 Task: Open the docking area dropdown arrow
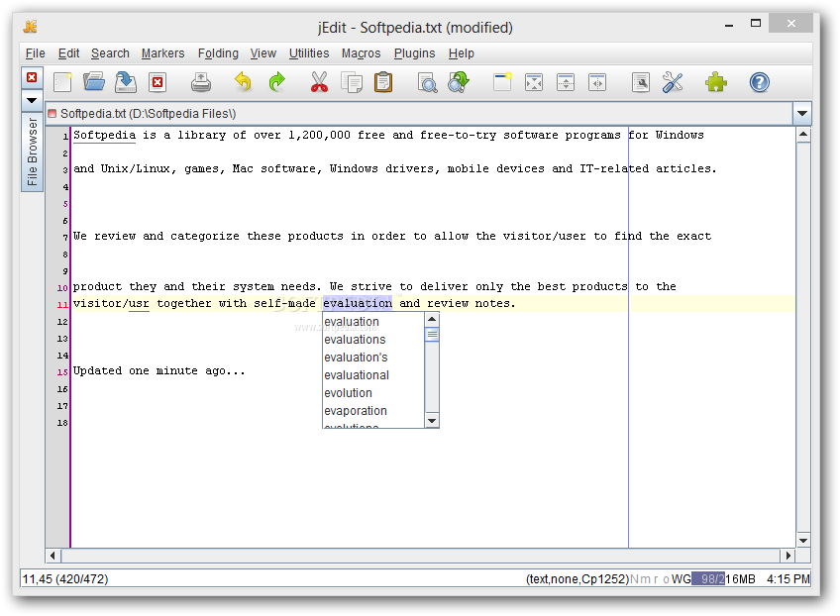(x=32, y=100)
